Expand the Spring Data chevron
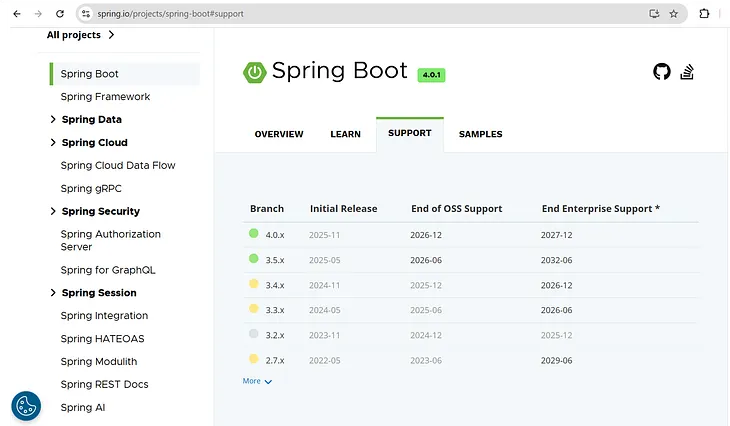 click(x=53, y=119)
